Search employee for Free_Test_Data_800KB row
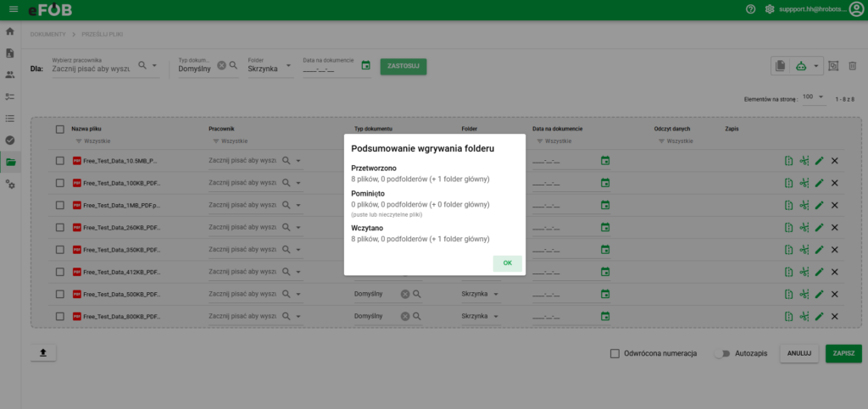The height and width of the screenshot is (409, 868). click(x=287, y=316)
